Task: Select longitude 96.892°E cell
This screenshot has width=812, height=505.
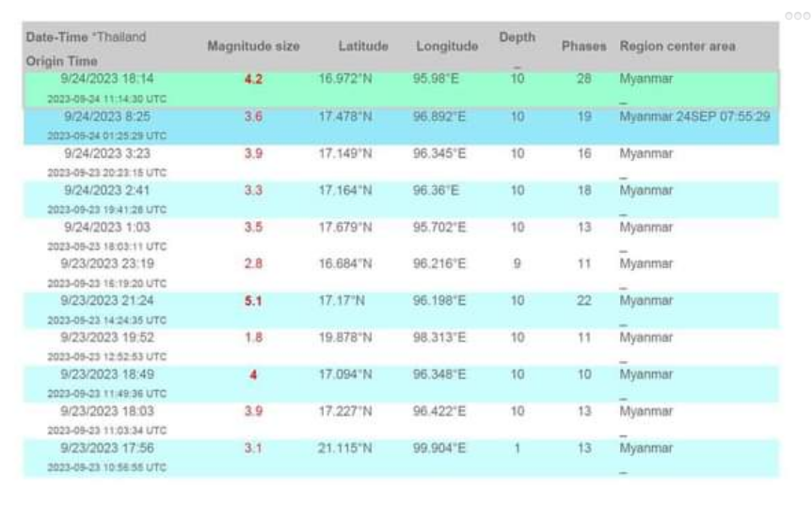Action: [x=439, y=117]
